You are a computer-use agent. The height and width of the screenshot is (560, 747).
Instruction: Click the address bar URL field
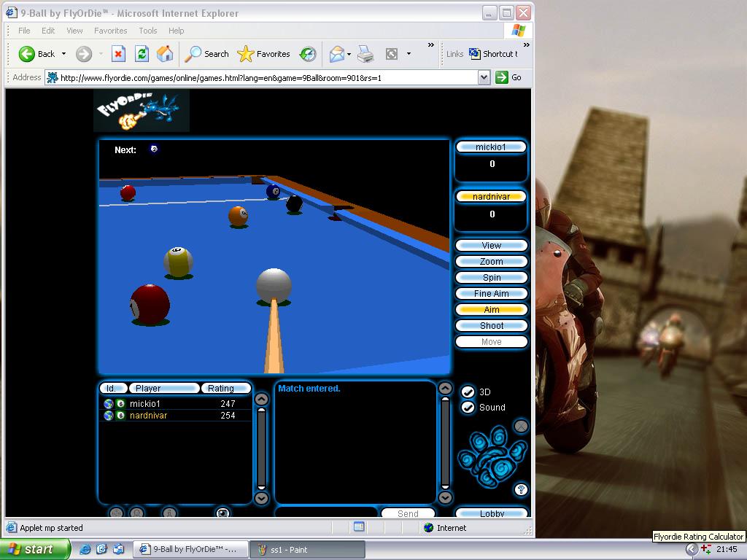[x=262, y=77]
